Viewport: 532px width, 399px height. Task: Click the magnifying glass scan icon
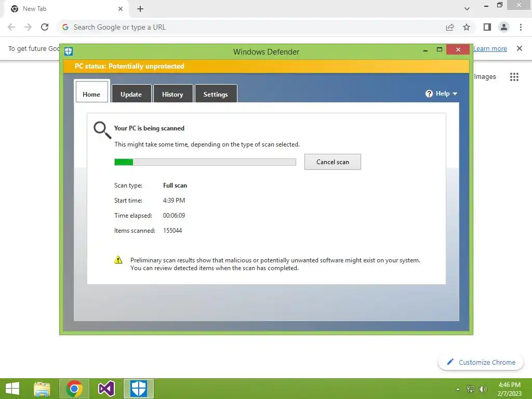[x=102, y=130]
